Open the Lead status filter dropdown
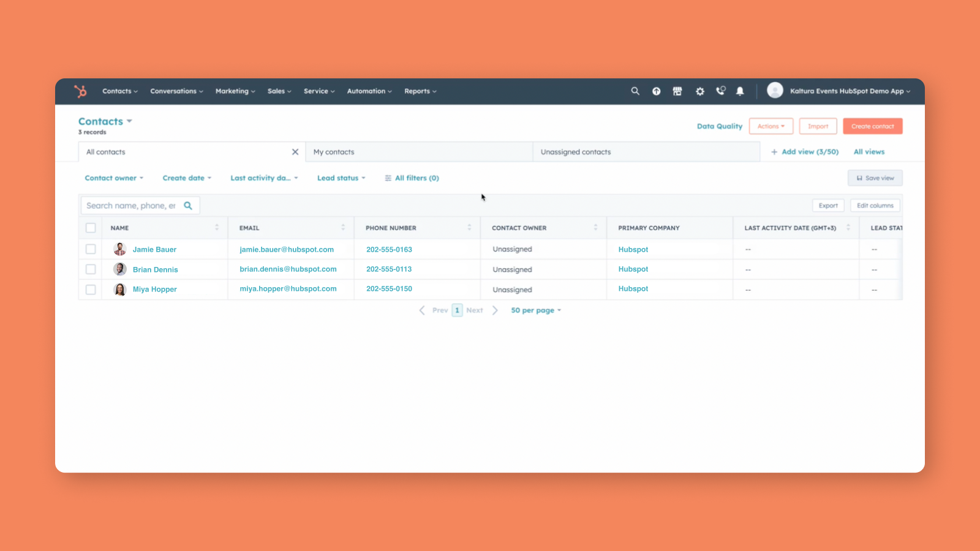 341,178
